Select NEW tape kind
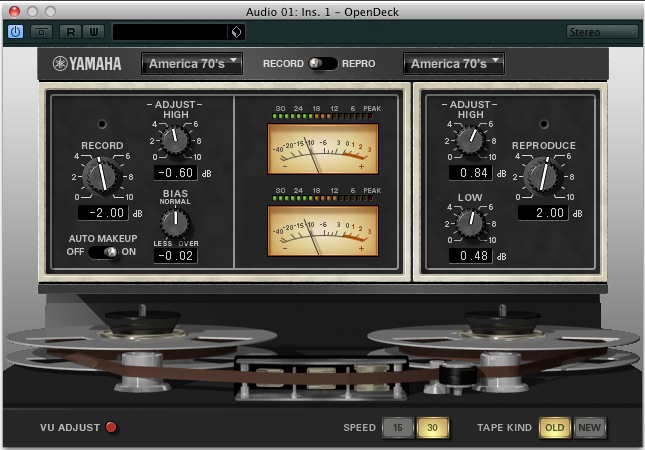 pos(589,427)
